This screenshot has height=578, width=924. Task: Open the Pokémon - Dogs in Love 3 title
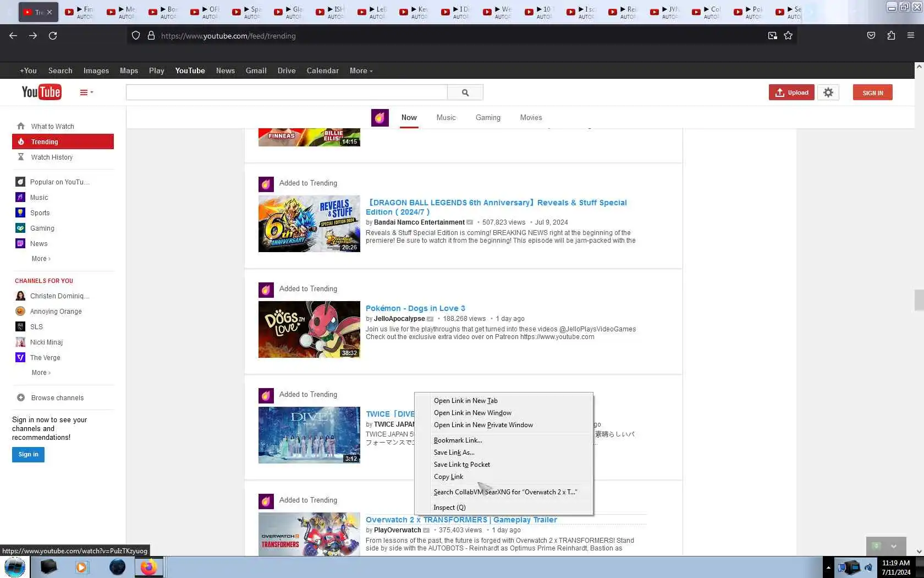(x=415, y=308)
